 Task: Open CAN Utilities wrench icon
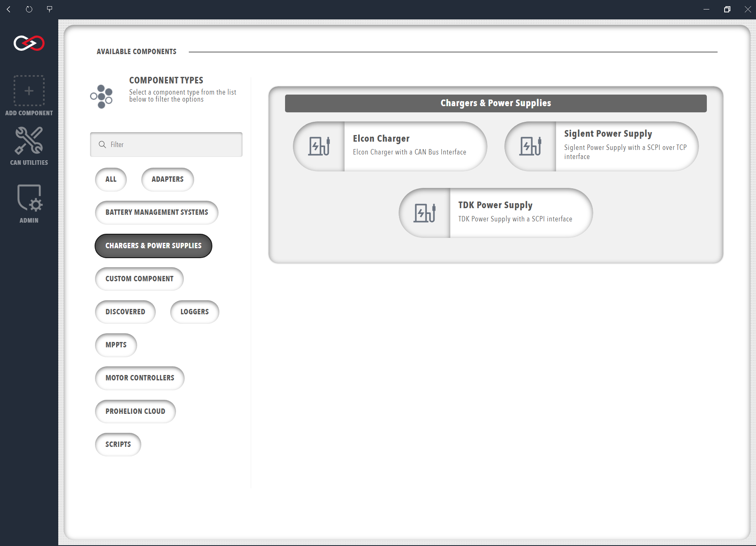(29, 140)
